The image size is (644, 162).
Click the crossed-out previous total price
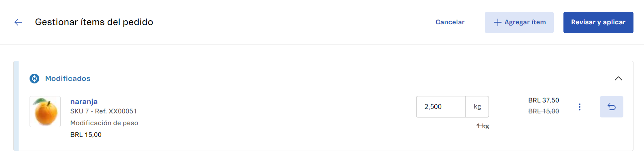543,111
